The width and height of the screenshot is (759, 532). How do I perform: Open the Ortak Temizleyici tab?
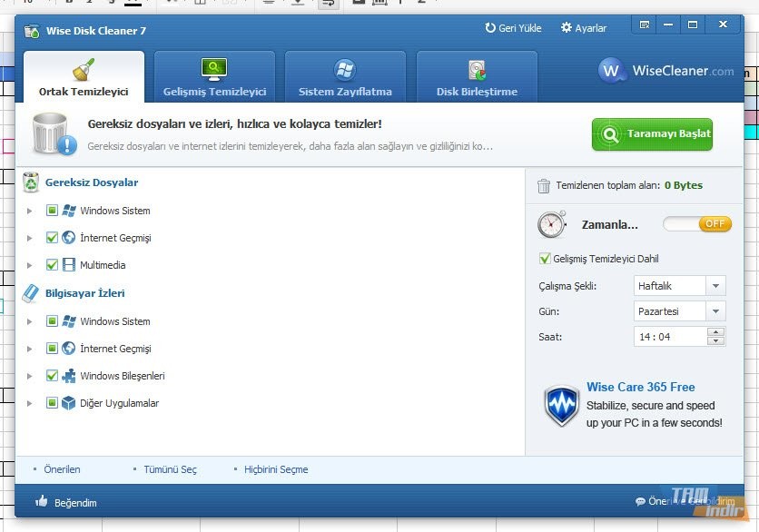[x=84, y=76]
